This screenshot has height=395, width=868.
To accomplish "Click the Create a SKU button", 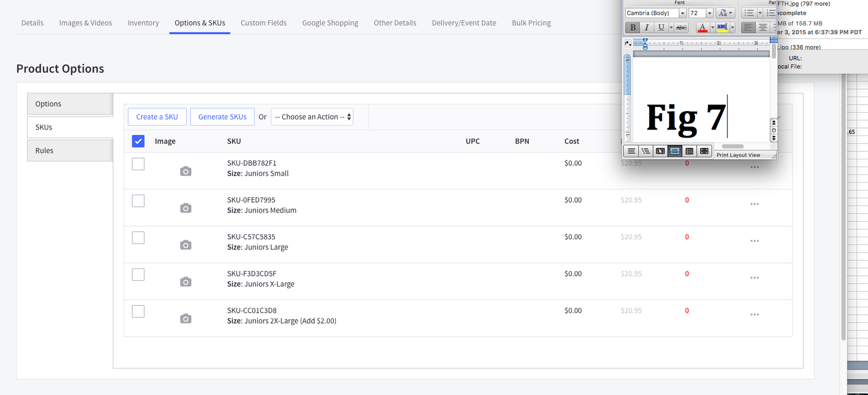I will [x=157, y=117].
